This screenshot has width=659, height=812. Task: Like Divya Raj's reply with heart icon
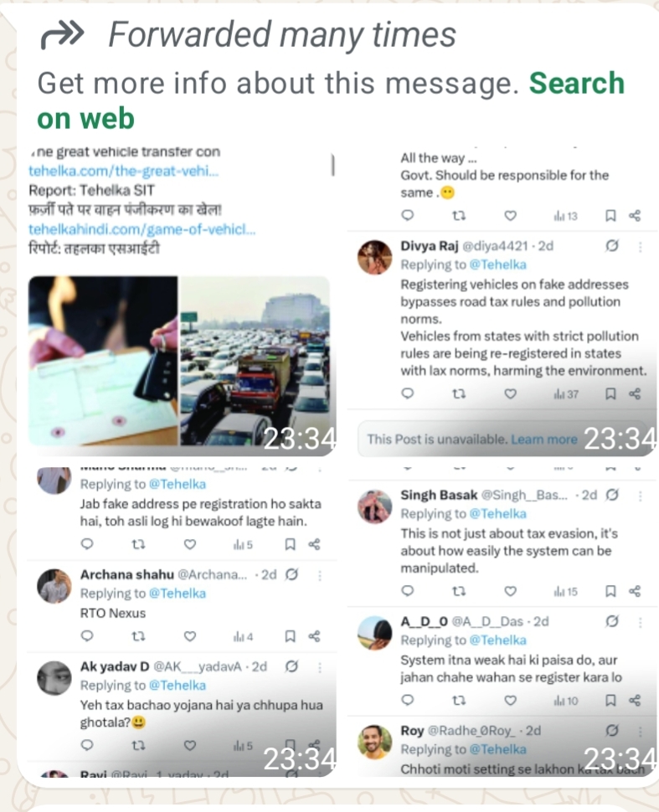tap(510, 394)
